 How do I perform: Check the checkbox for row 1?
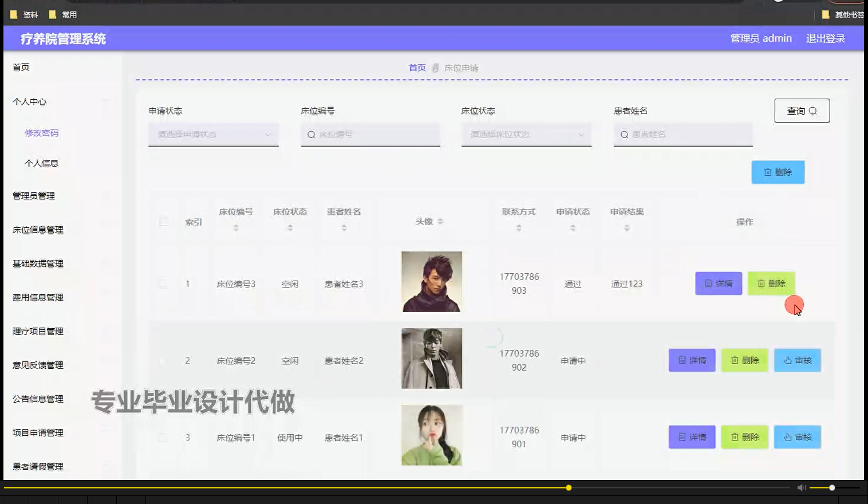[163, 283]
